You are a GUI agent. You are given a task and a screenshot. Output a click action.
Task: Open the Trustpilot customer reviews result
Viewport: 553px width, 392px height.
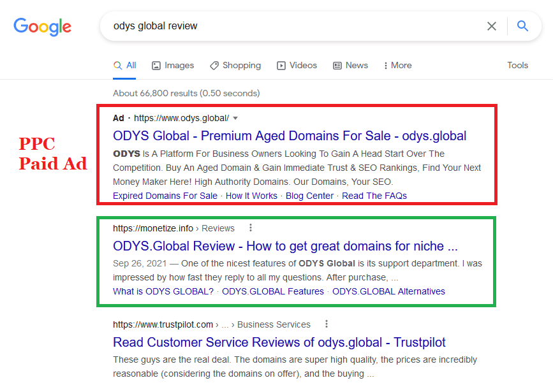coord(279,342)
